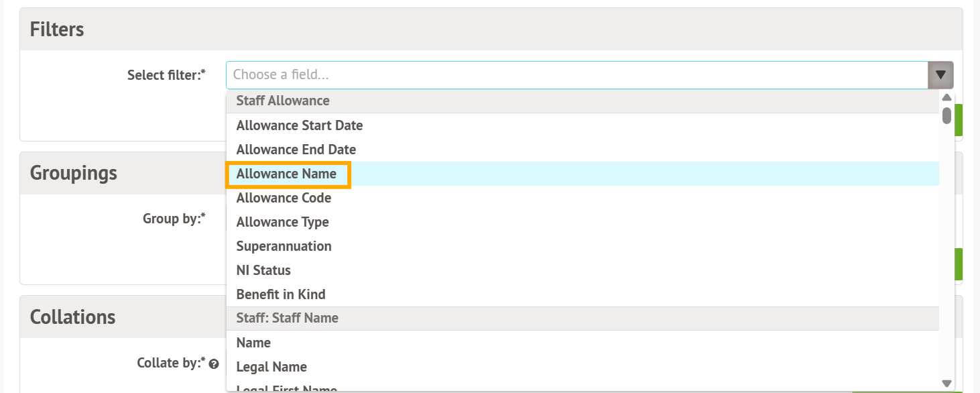This screenshot has width=980, height=393.
Task: Click the Filters section heading
Action: pyautogui.click(x=57, y=30)
